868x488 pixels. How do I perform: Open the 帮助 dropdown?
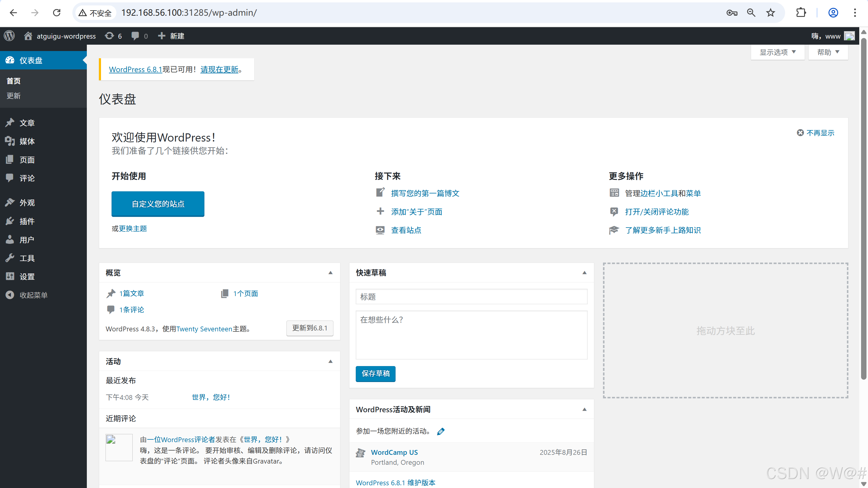click(x=828, y=52)
